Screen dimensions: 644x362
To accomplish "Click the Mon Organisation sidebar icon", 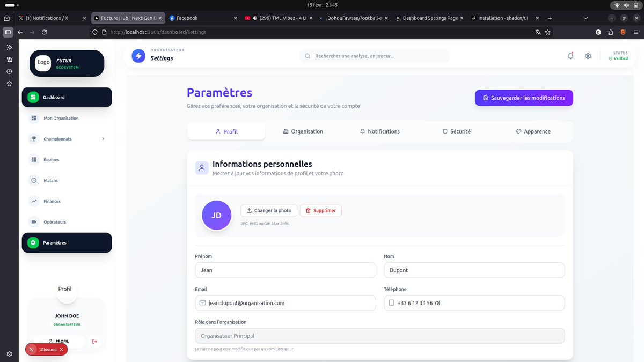I will click(34, 118).
